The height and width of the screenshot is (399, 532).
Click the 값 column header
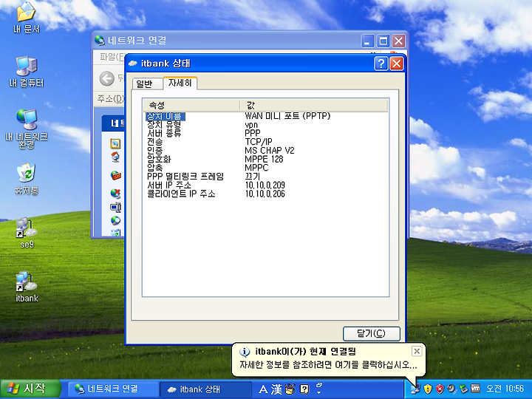click(314, 105)
